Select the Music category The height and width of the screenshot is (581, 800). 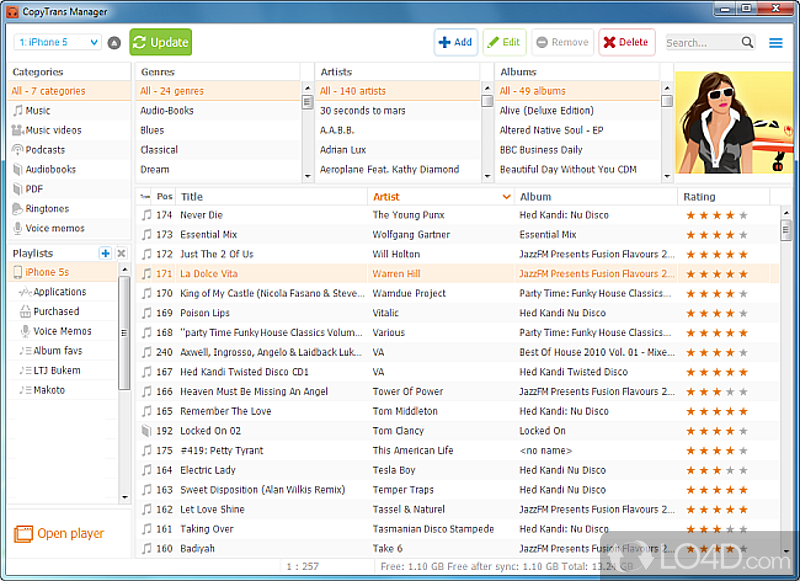69,111
